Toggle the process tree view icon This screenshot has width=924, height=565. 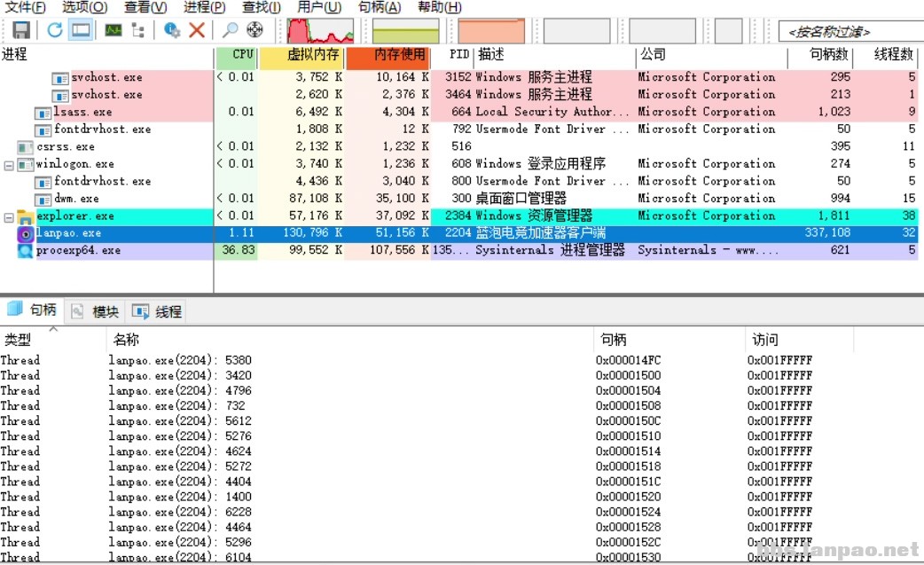[x=137, y=30]
